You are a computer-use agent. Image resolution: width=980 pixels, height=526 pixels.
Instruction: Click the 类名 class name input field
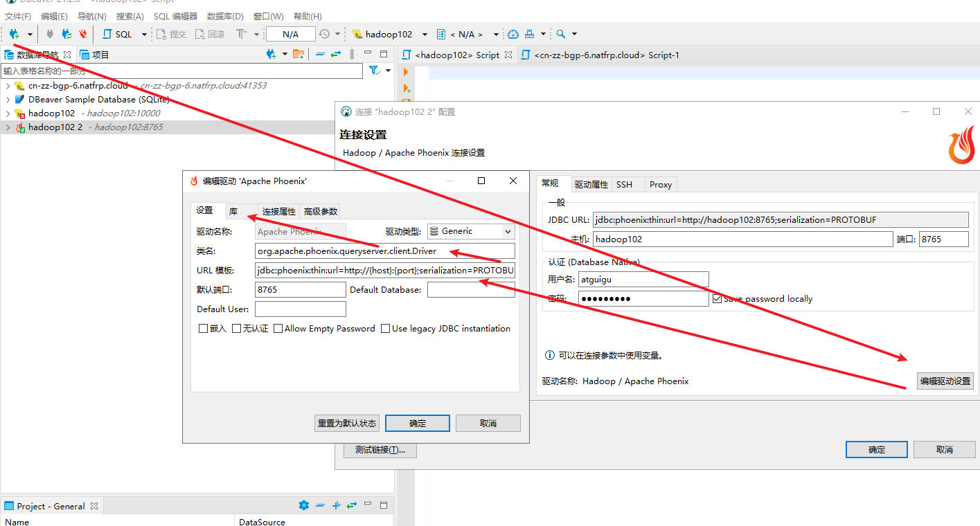[x=384, y=251]
